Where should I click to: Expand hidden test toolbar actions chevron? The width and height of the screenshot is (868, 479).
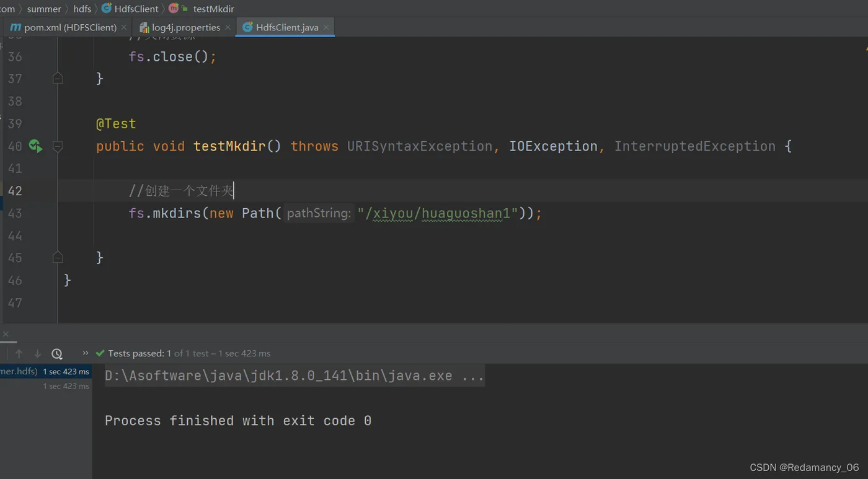click(x=86, y=353)
